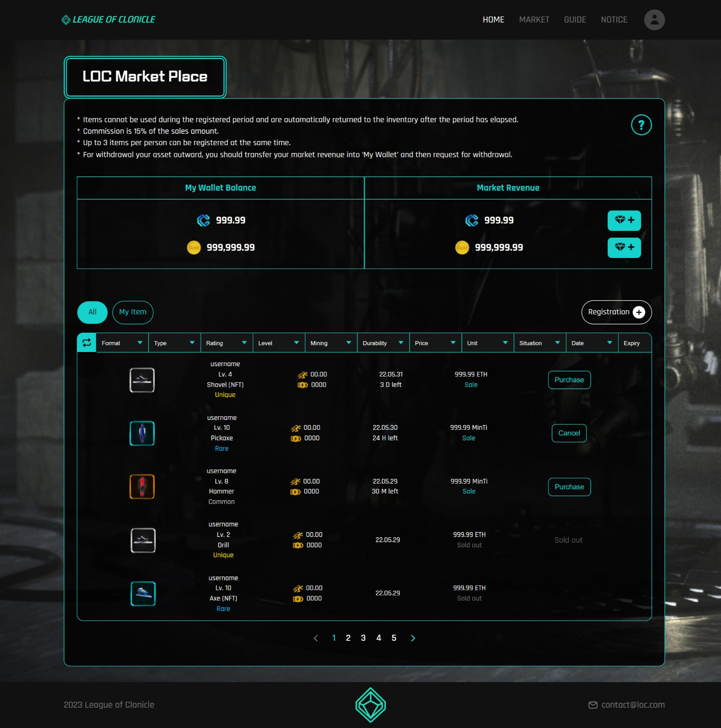Go to page 3 in pagination
The height and width of the screenshot is (728, 721).
click(x=363, y=638)
